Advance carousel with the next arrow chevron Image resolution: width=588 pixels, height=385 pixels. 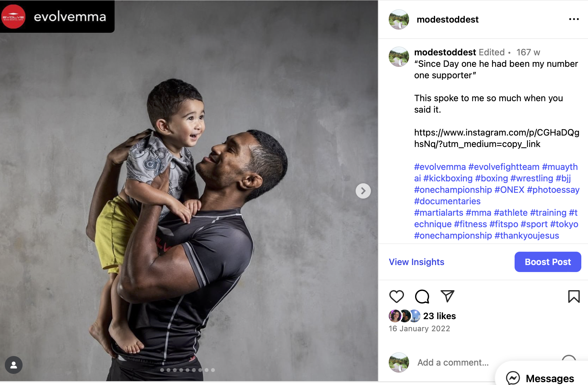(363, 191)
